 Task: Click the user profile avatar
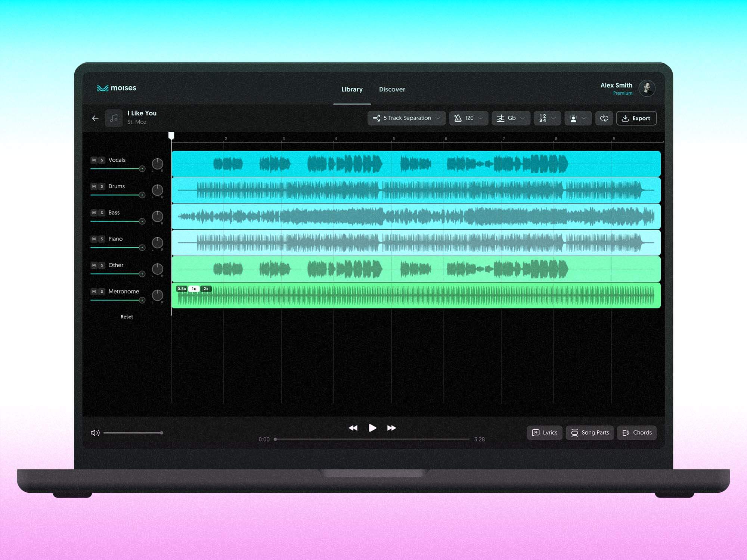pos(647,88)
